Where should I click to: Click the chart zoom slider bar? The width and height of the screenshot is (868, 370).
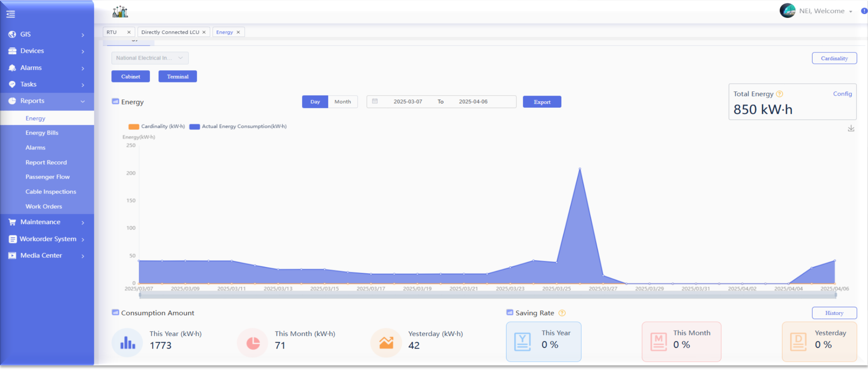(x=487, y=295)
